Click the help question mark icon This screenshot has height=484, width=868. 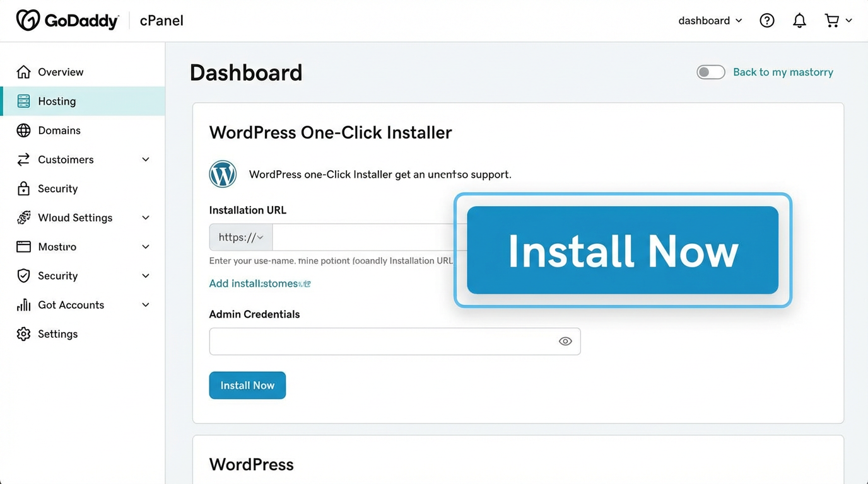click(766, 20)
